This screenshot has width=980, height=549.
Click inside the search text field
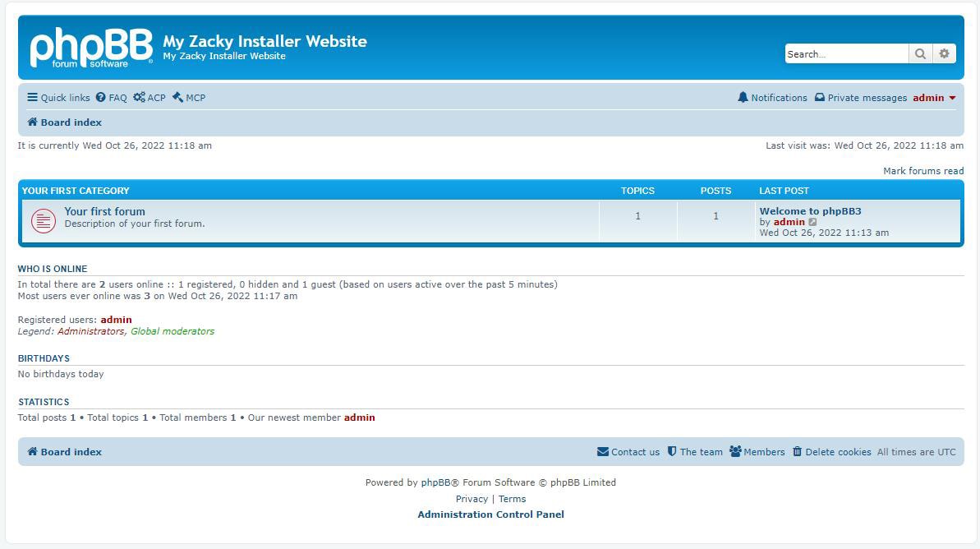pyautogui.click(x=846, y=53)
